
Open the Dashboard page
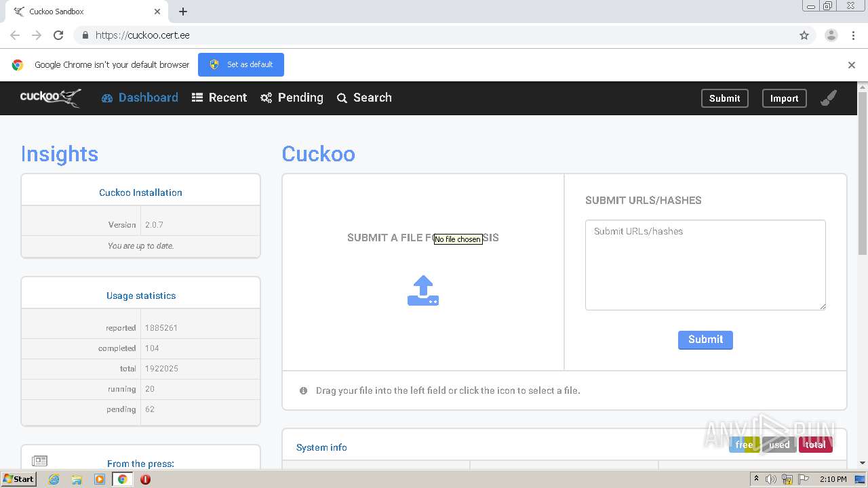pyautogui.click(x=140, y=98)
